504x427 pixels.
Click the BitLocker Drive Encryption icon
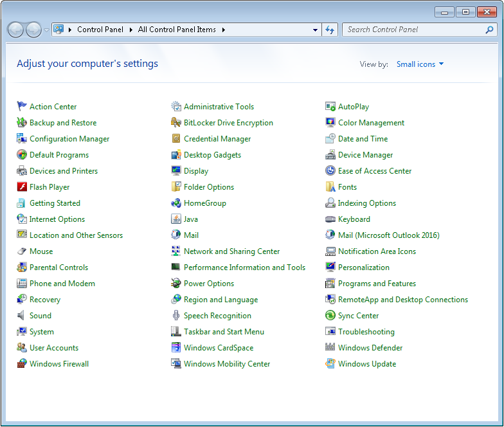[x=176, y=122]
